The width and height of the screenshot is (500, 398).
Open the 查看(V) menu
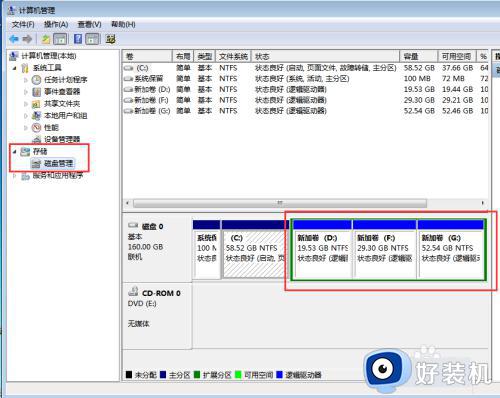pos(89,25)
